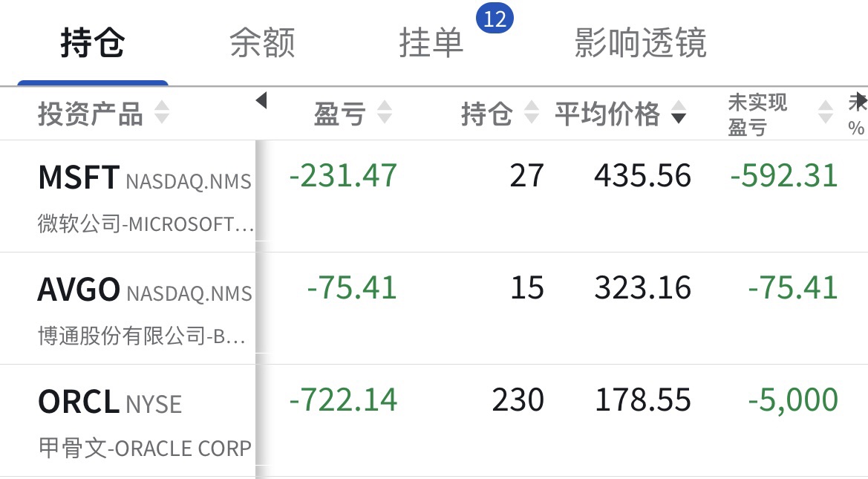
Task: Open the 影响透镜 tab
Action: click(x=640, y=43)
